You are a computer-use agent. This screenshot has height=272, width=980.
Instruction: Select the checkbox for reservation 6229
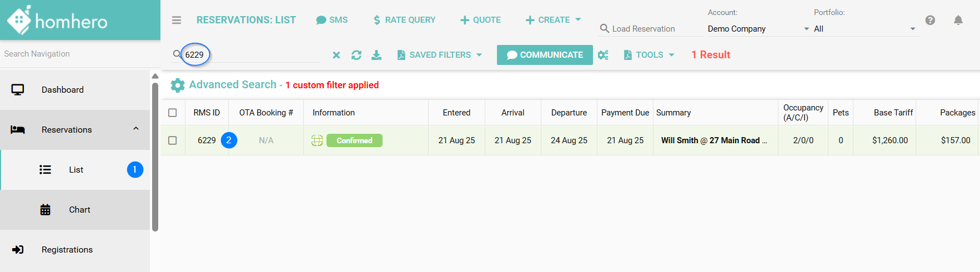point(173,140)
